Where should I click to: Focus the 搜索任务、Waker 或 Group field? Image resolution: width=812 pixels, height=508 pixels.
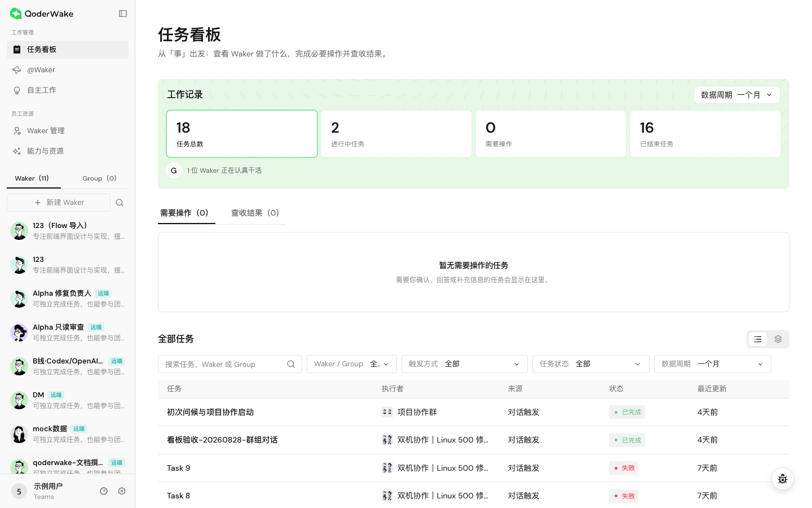[230, 364]
